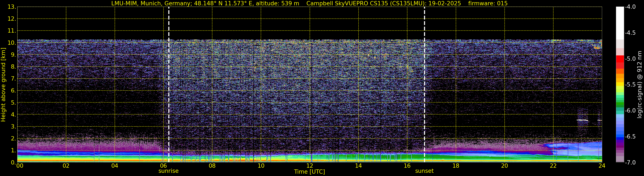Click the time axis tick label 08
Image resolution: width=644 pixels, height=176 pixels.
(x=212, y=166)
